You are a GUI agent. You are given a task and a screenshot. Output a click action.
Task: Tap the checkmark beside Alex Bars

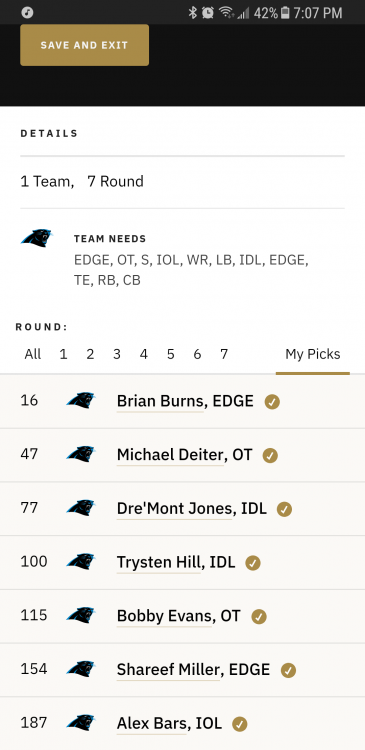(x=240, y=725)
